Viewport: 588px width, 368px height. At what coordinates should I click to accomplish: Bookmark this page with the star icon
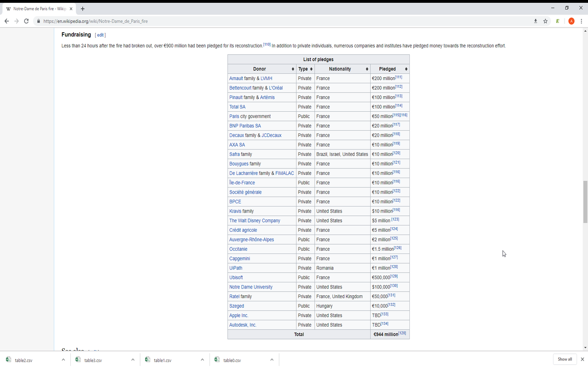pyautogui.click(x=545, y=21)
